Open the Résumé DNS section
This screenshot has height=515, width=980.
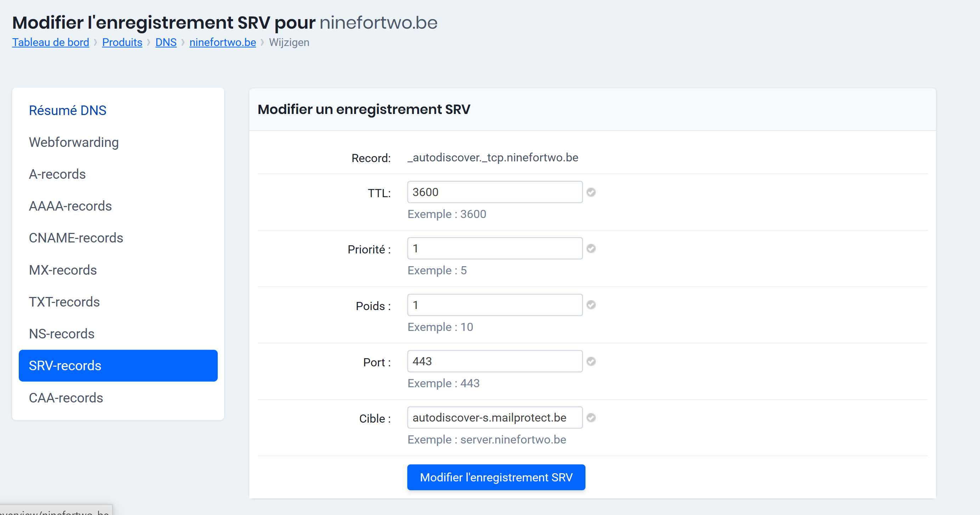(x=67, y=110)
